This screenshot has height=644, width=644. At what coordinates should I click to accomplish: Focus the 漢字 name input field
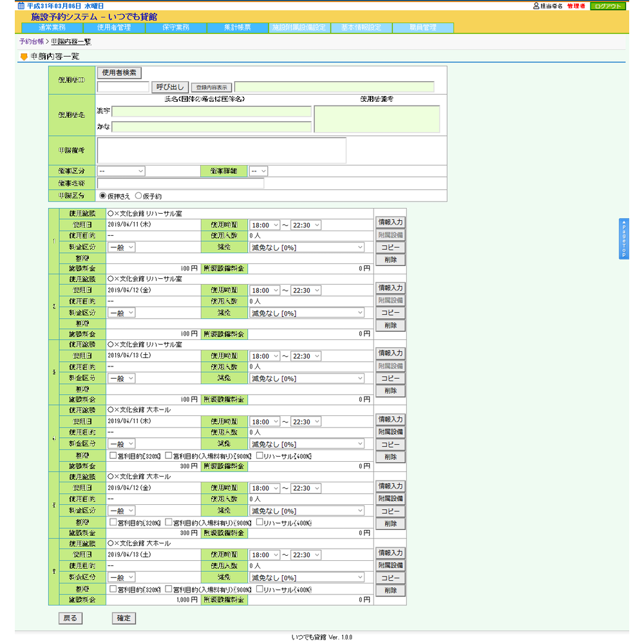(x=211, y=111)
